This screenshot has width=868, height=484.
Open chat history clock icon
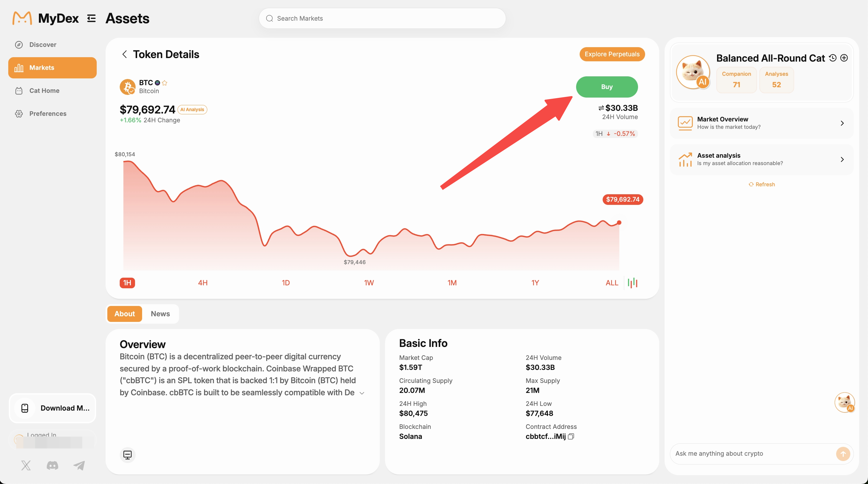pyautogui.click(x=833, y=58)
